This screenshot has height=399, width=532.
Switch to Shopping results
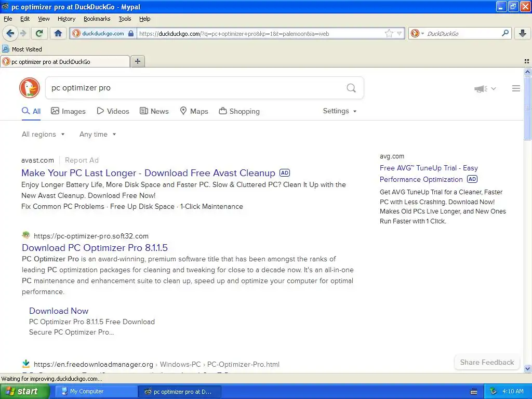(x=239, y=111)
